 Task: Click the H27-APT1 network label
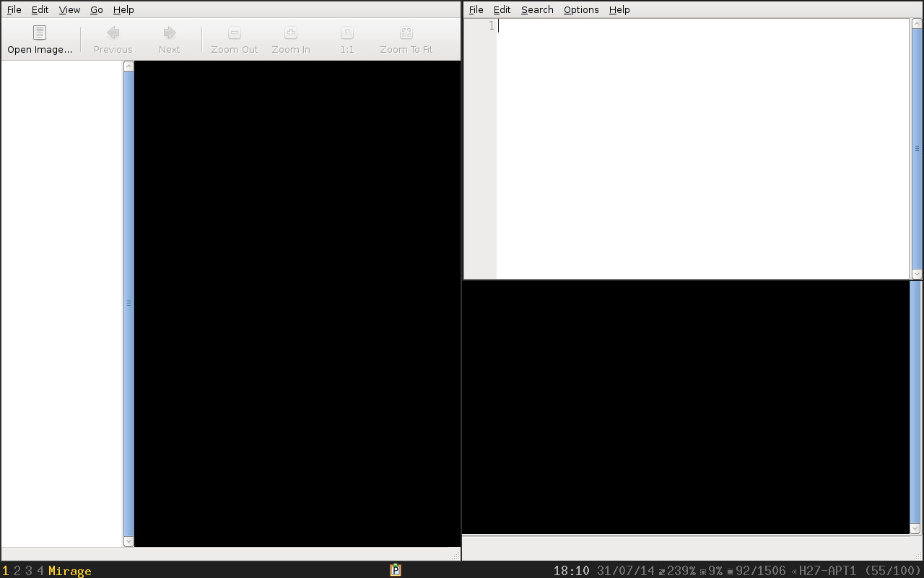coord(827,571)
